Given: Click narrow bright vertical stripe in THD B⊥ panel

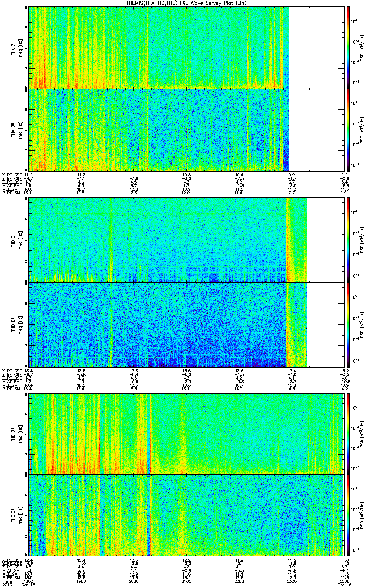Looking at the screenshot, I should pos(111,239).
